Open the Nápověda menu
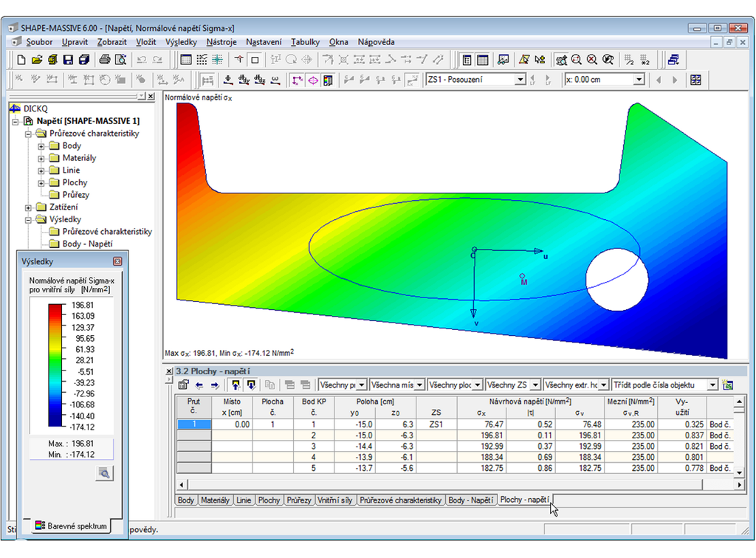756x558 pixels. (x=376, y=42)
